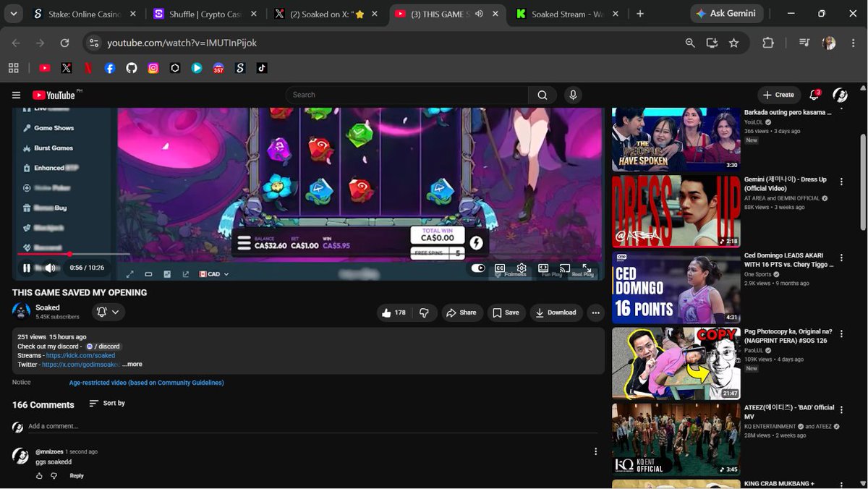Switch the player to theater mode
868x489 pixels.
(x=543, y=268)
